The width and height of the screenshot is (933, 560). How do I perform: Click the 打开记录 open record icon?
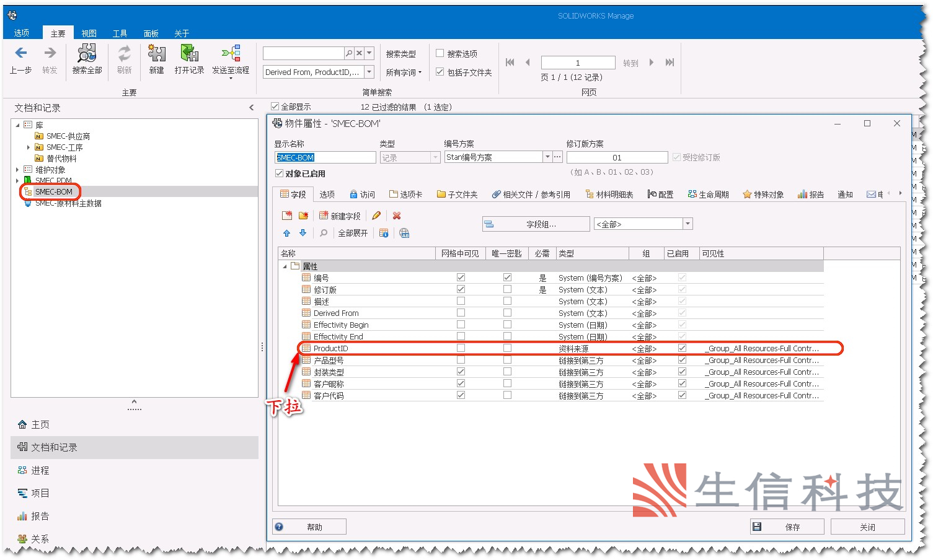pos(190,53)
